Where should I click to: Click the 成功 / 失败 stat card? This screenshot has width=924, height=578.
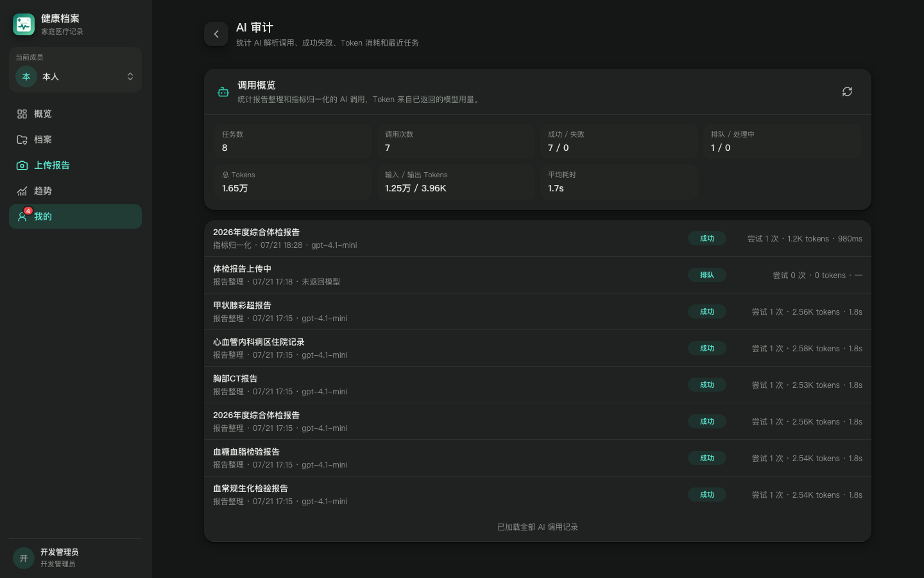click(x=619, y=141)
